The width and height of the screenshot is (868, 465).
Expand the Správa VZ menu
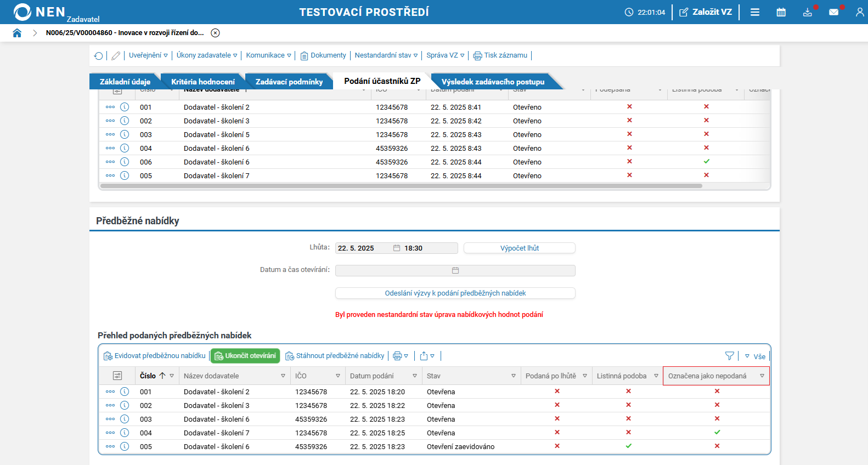pyautogui.click(x=446, y=55)
